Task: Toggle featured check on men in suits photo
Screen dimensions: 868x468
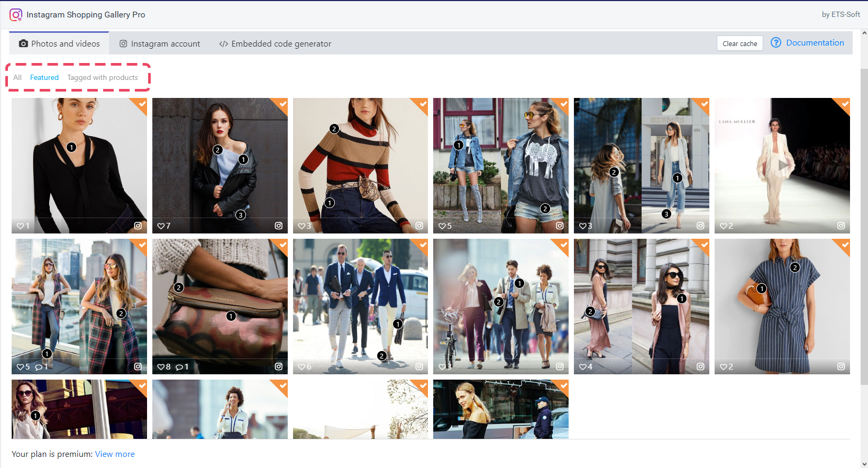Action: [x=422, y=245]
